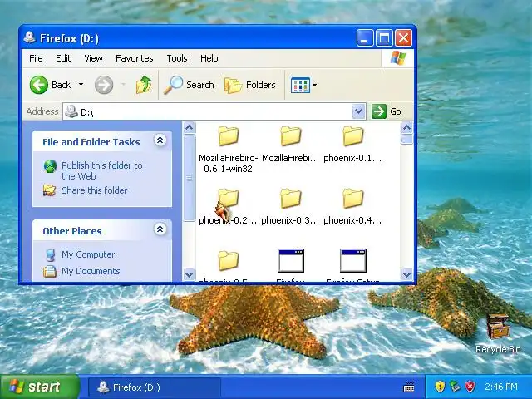Image resolution: width=532 pixels, height=399 pixels.
Task: Click the file list scrollbar thumb
Action: (x=406, y=140)
